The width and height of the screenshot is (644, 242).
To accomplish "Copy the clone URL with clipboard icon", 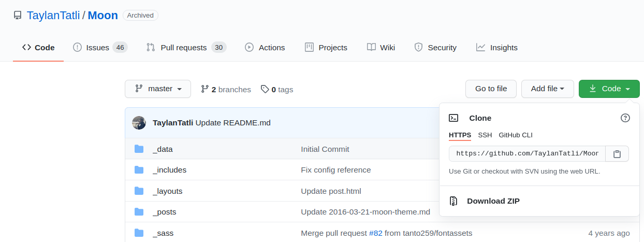I will (x=617, y=154).
